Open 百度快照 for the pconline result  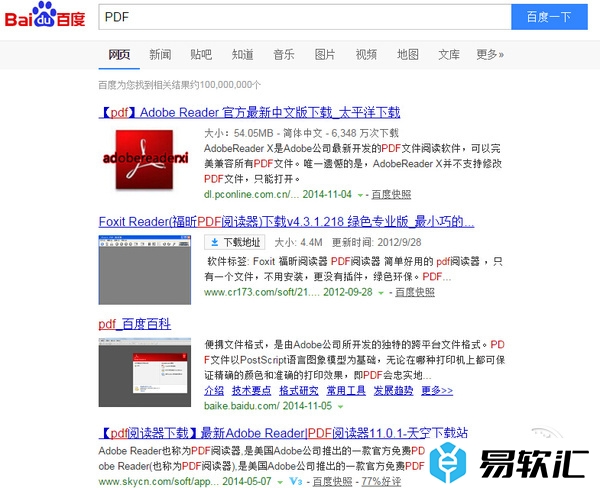391,194
